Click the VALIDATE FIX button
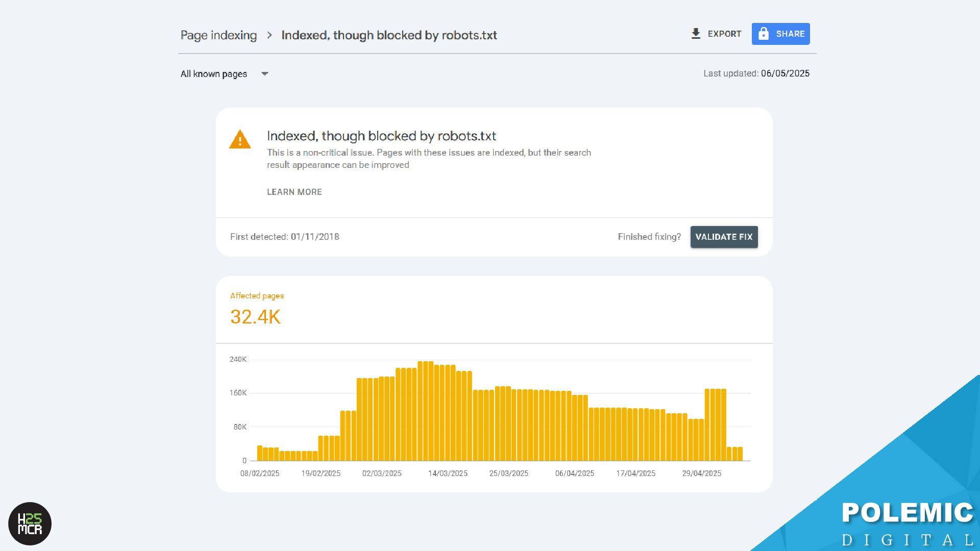Screen dimensions: 980x551 (x=724, y=237)
